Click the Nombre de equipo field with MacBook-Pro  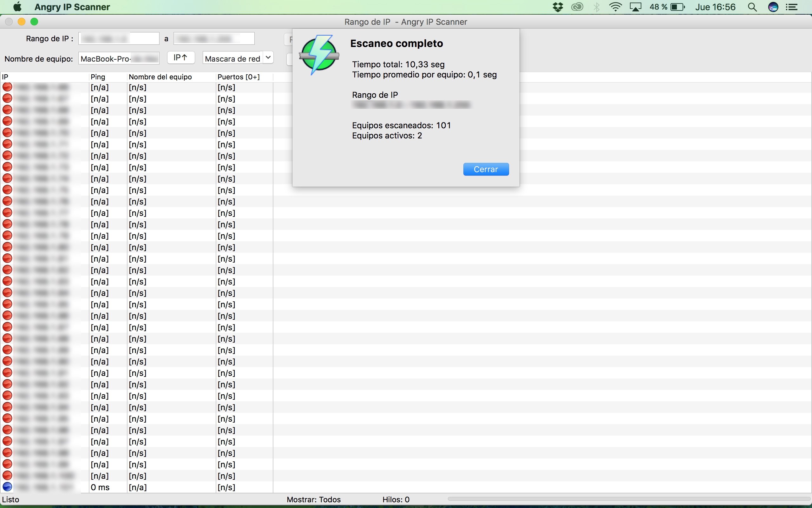[x=119, y=58]
